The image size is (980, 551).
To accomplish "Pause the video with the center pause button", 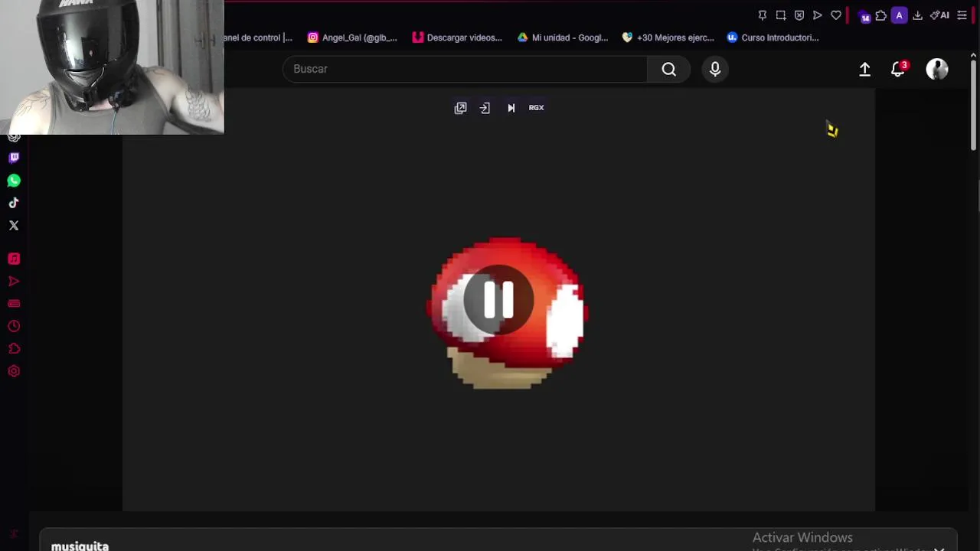I will point(498,299).
